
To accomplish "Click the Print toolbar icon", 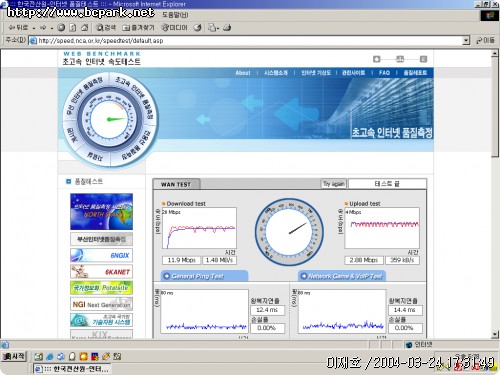I will (x=227, y=28).
